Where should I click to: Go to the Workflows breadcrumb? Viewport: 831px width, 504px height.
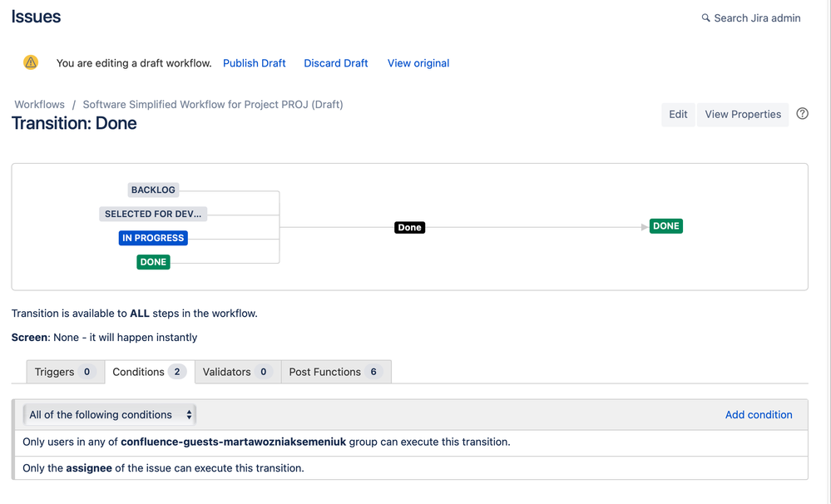coord(39,105)
